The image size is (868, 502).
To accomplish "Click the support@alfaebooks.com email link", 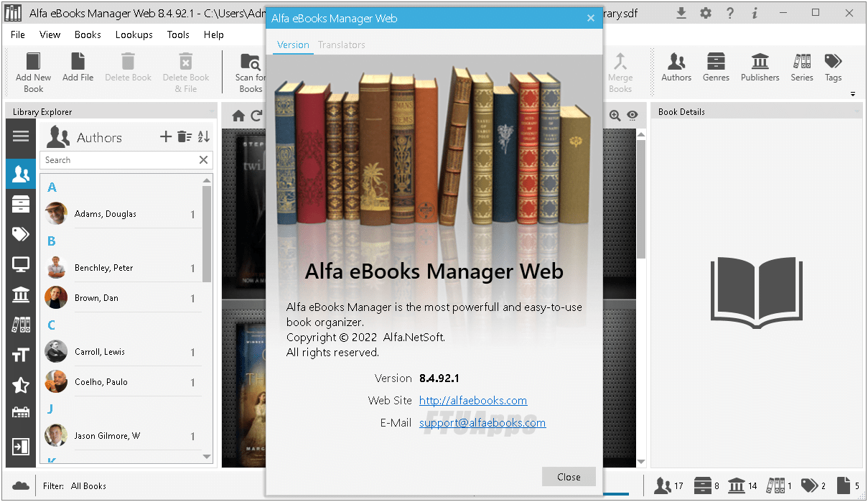I will 482,423.
